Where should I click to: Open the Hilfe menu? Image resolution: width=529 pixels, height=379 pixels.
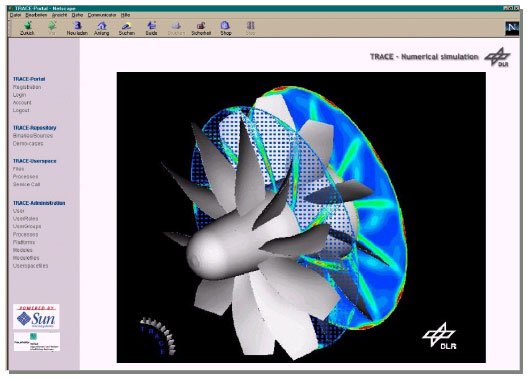pos(126,15)
